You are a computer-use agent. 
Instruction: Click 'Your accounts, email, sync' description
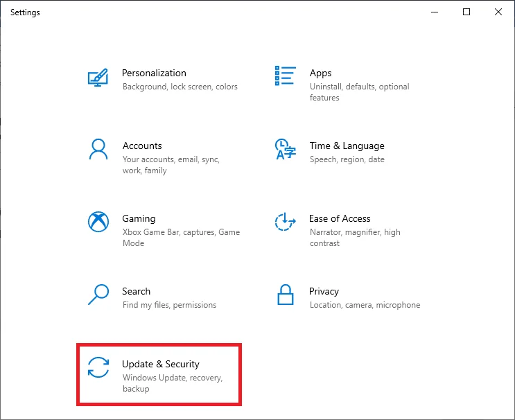click(x=171, y=165)
